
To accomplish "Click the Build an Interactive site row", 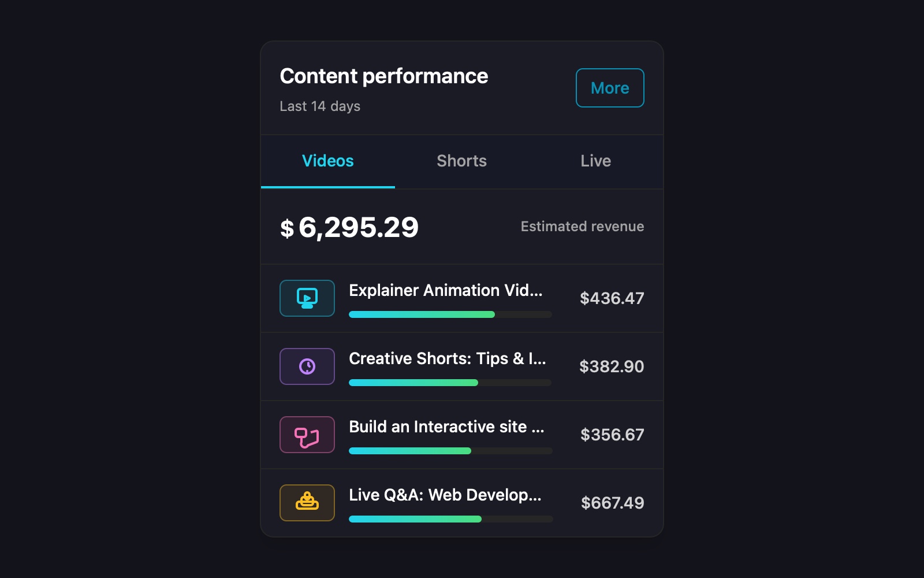I will [446, 427].
